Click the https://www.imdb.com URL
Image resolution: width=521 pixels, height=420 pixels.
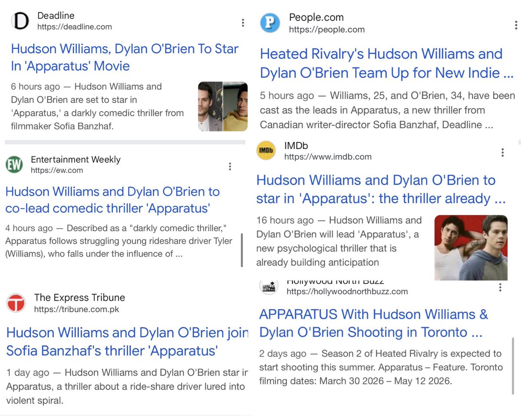point(328,156)
